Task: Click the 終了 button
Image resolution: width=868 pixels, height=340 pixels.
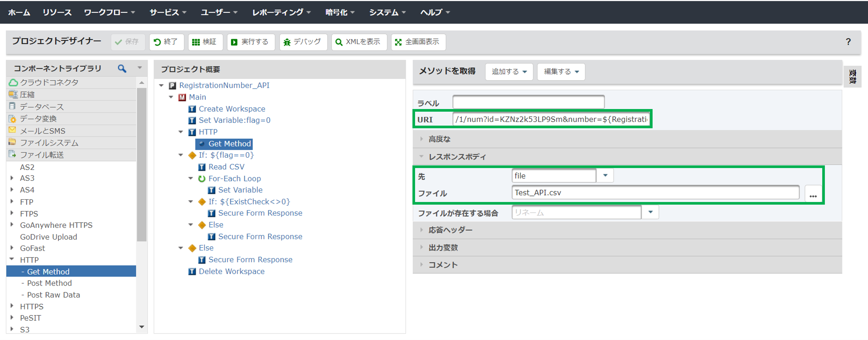Action: tap(166, 42)
